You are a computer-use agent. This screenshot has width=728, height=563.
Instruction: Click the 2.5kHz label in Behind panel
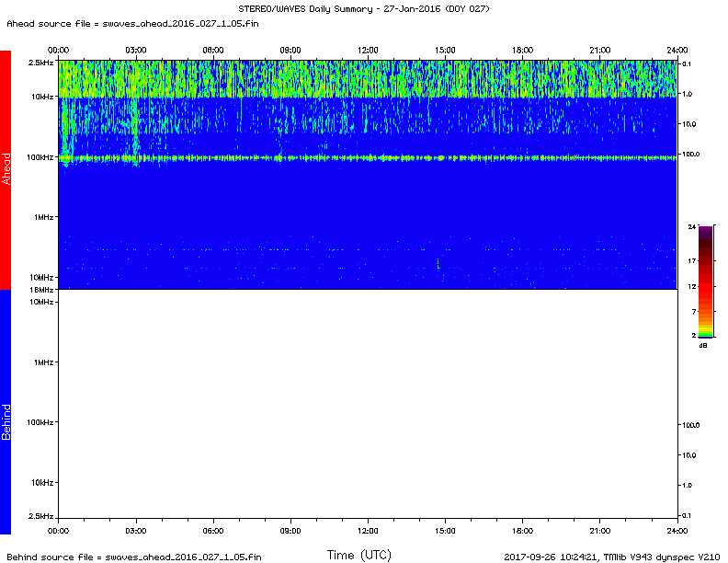[x=40, y=515]
